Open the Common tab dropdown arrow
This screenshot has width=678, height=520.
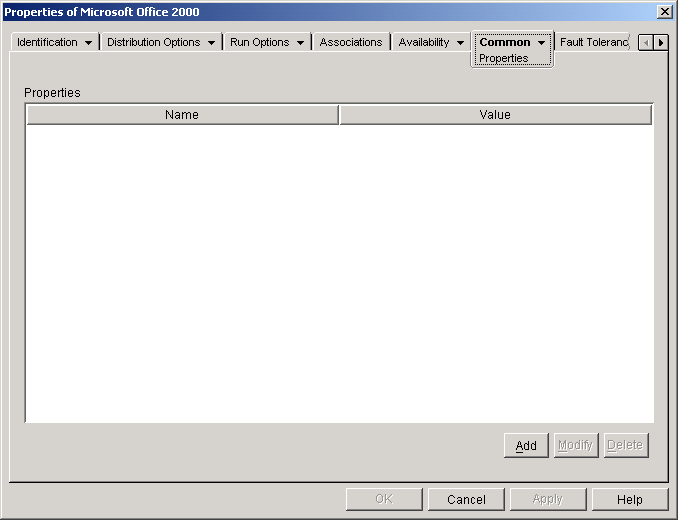click(541, 43)
